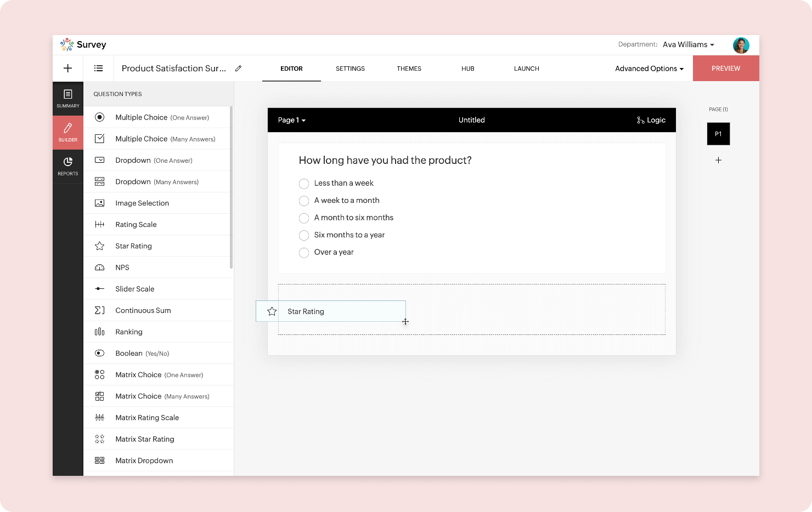
Task: Select the 'Six months to a year' option
Action: tap(304, 235)
